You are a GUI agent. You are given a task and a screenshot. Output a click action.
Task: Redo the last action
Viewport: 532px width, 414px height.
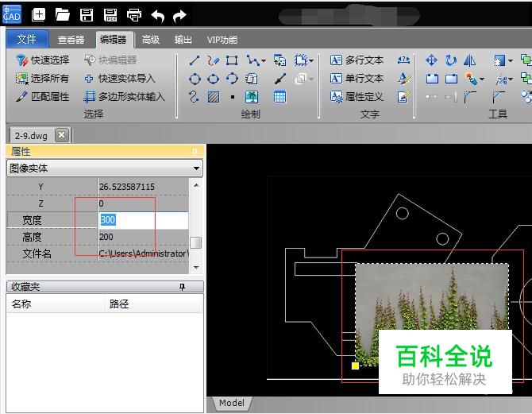(x=179, y=16)
